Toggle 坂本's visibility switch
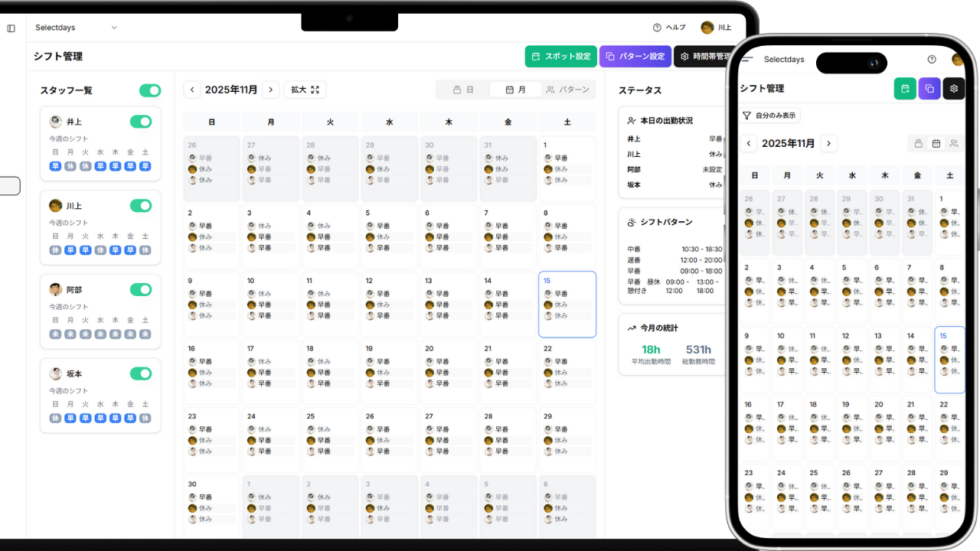Viewport: 980px width, 551px height. tap(141, 374)
